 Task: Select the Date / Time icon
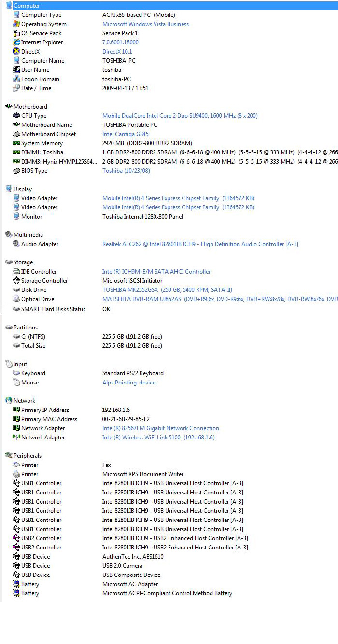pos(16,88)
